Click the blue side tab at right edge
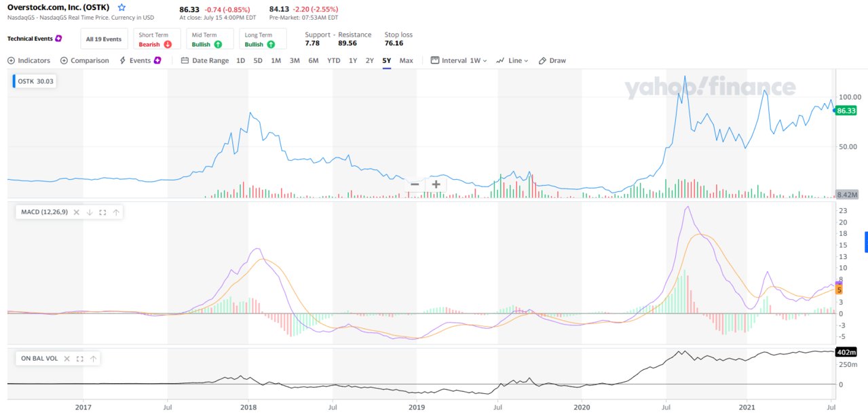 coord(866,242)
